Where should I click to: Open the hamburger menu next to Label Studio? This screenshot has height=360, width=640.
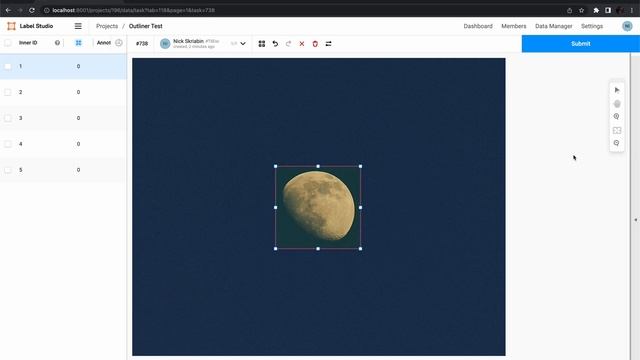click(x=78, y=26)
